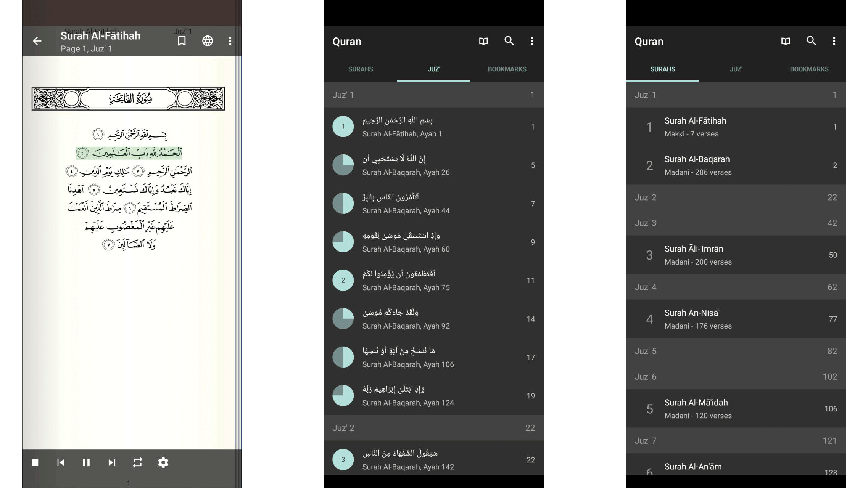Screen dimensions: 868x488
Task: Tap three-quarter pie icon beside Ayah 124
Action: click(x=343, y=396)
